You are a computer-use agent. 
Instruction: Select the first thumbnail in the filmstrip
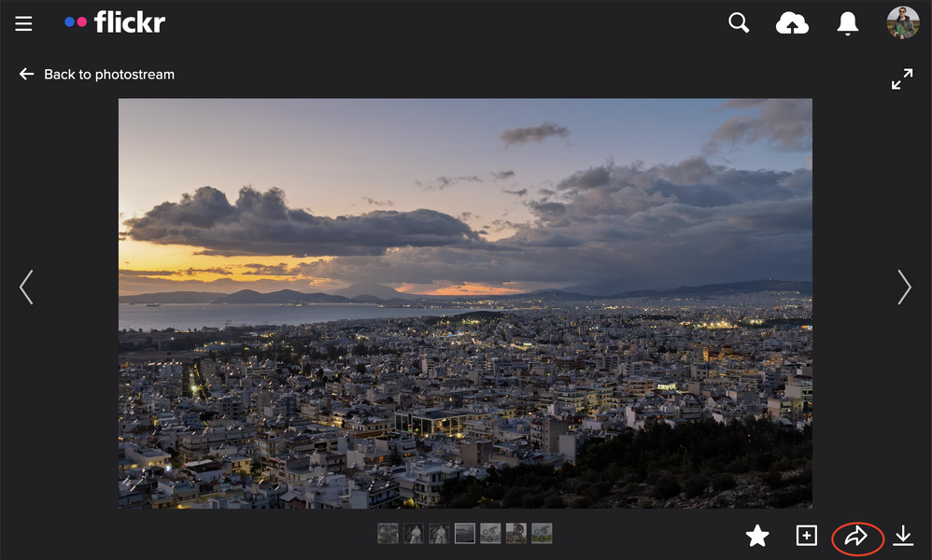[388, 534]
